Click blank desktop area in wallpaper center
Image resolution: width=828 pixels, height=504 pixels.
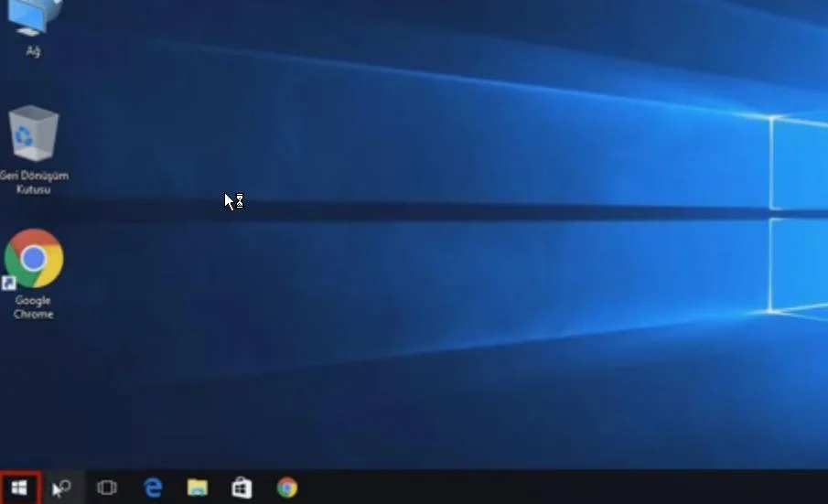tap(412, 274)
